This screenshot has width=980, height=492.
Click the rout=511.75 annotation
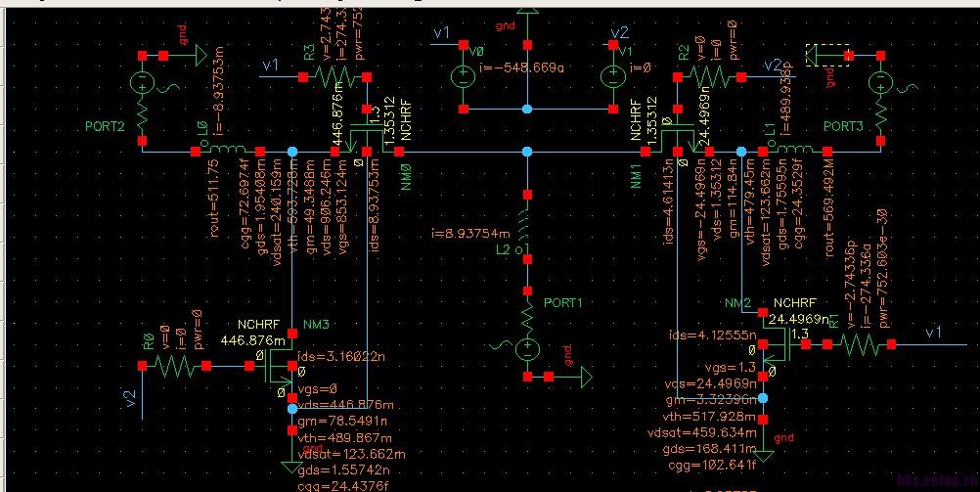pos(215,199)
